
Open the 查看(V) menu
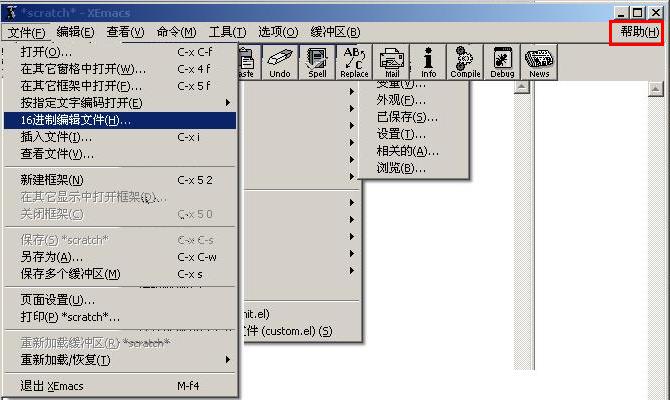[125, 32]
